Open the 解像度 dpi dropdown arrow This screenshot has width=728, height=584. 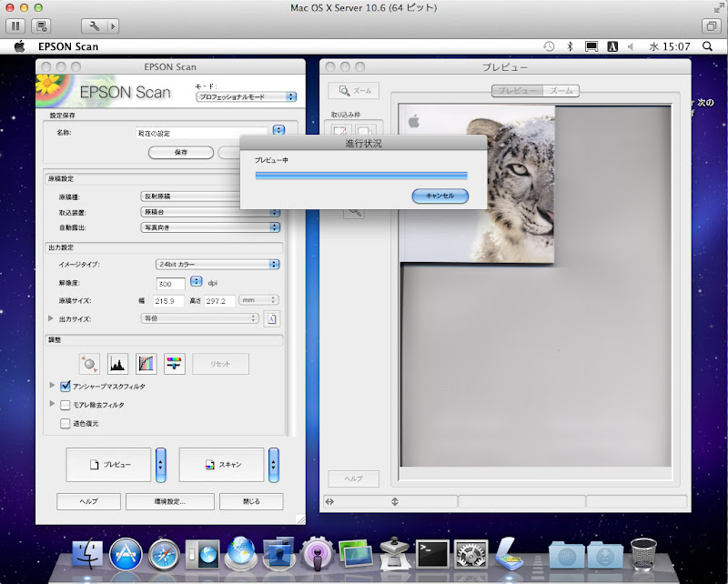point(197,281)
